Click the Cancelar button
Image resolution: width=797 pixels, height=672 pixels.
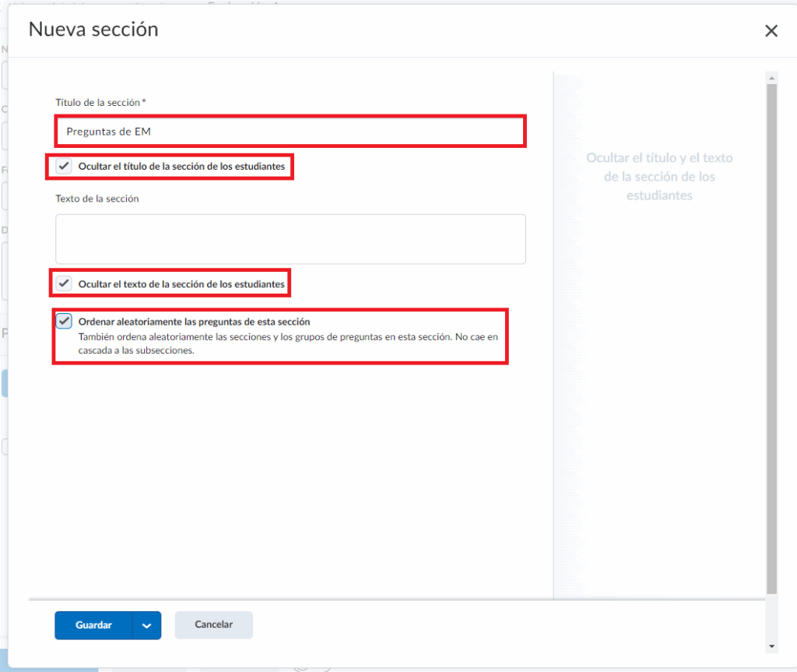214,625
